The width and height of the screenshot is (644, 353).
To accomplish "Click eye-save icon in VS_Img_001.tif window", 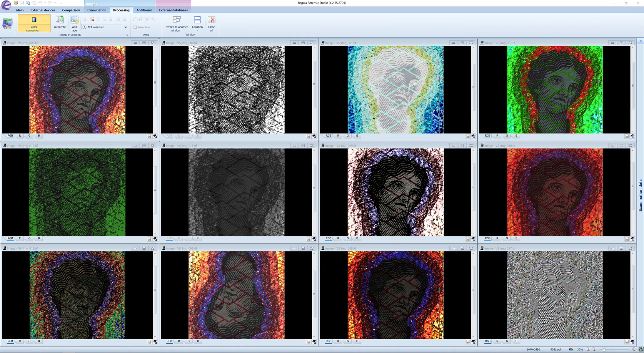I will [473, 136].
